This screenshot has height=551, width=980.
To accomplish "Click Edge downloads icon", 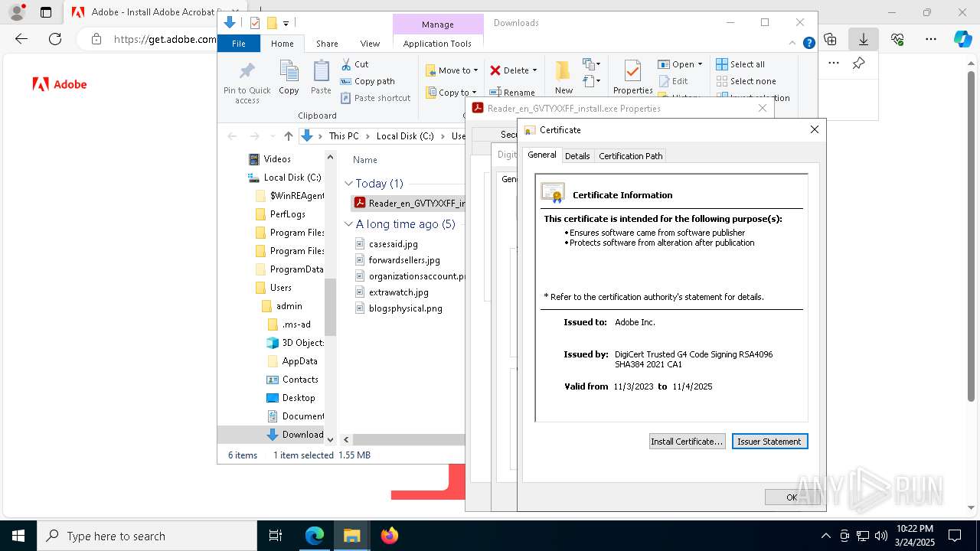I will coord(864,39).
